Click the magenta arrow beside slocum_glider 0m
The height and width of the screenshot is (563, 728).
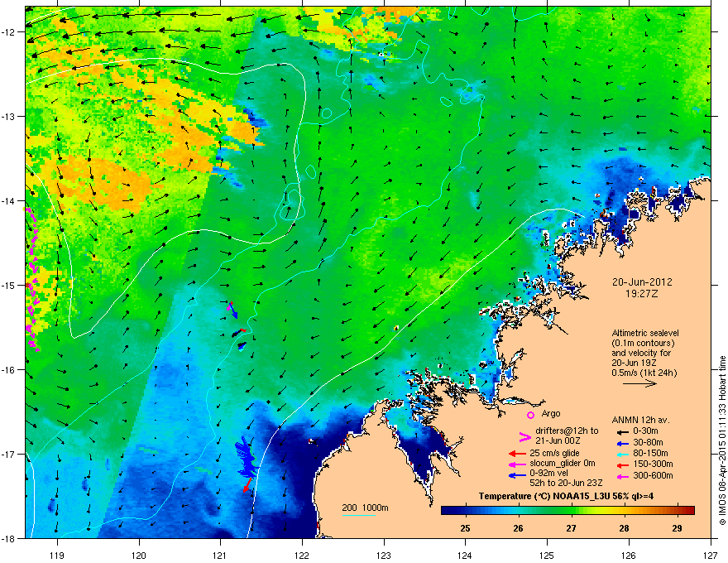pyautogui.click(x=517, y=464)
